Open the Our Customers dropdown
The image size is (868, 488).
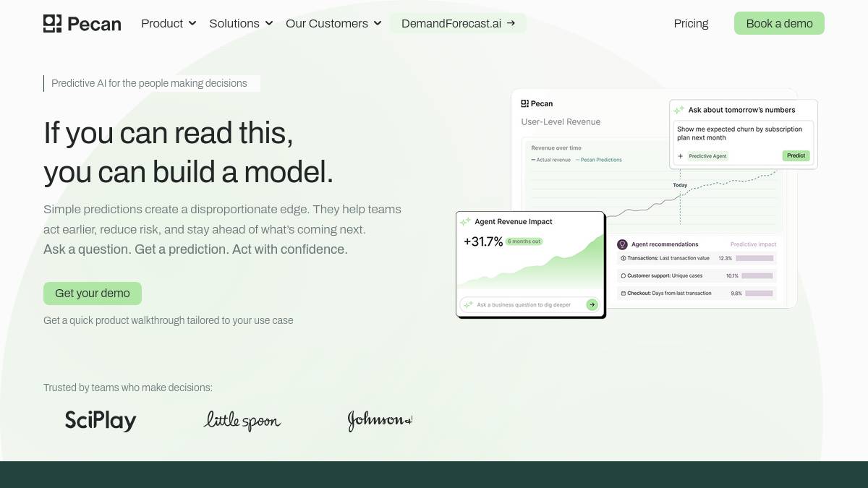point(333,23)
